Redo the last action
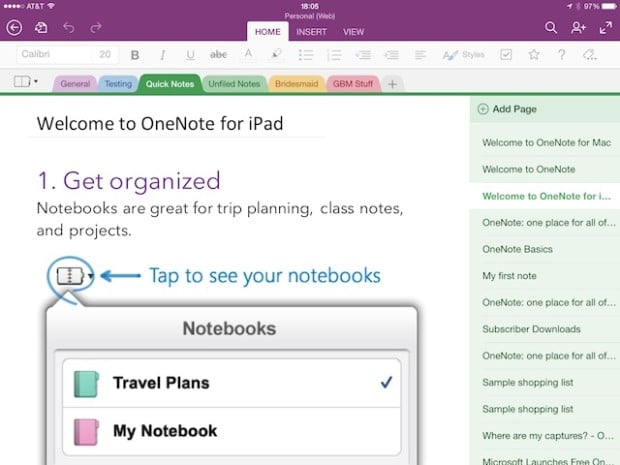Screen dimensions: 620x465 [96, 28]
